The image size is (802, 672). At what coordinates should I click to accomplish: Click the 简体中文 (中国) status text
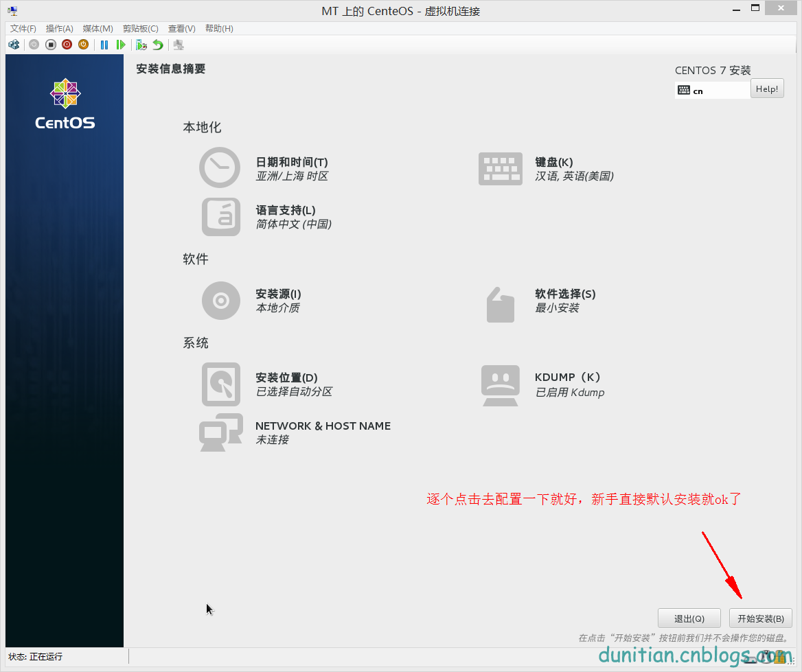point(294,224)
